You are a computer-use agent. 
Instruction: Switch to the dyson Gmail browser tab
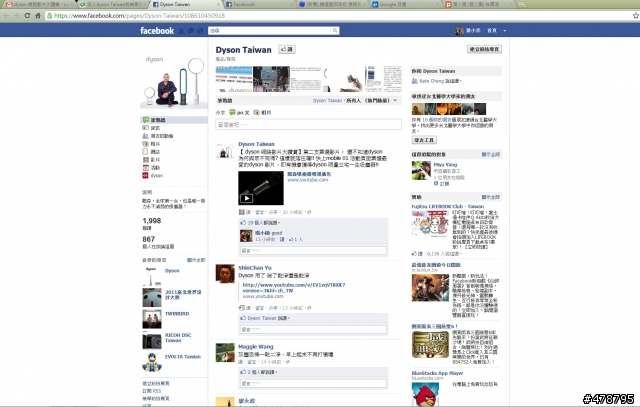coord(38,4)
